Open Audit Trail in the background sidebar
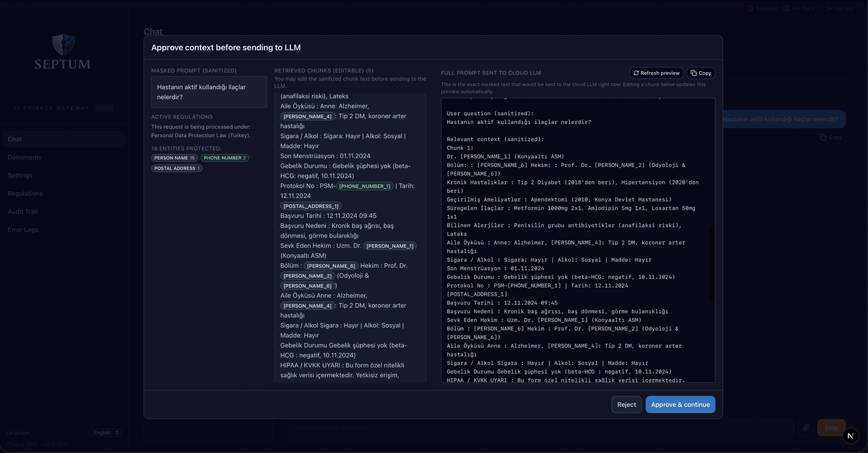This screenshot has height=453, width=868. pyautogui.click(x=23, y=212)
